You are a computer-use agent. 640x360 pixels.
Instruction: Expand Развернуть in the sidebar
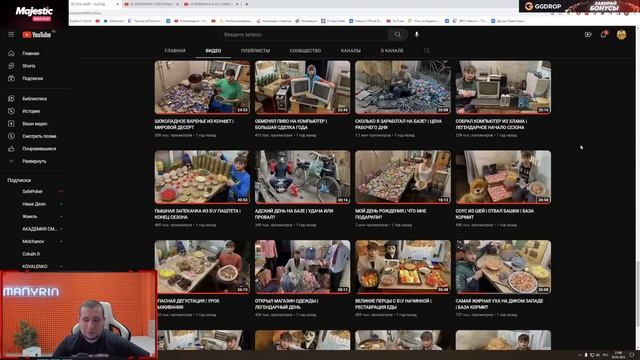coord(35,161)
